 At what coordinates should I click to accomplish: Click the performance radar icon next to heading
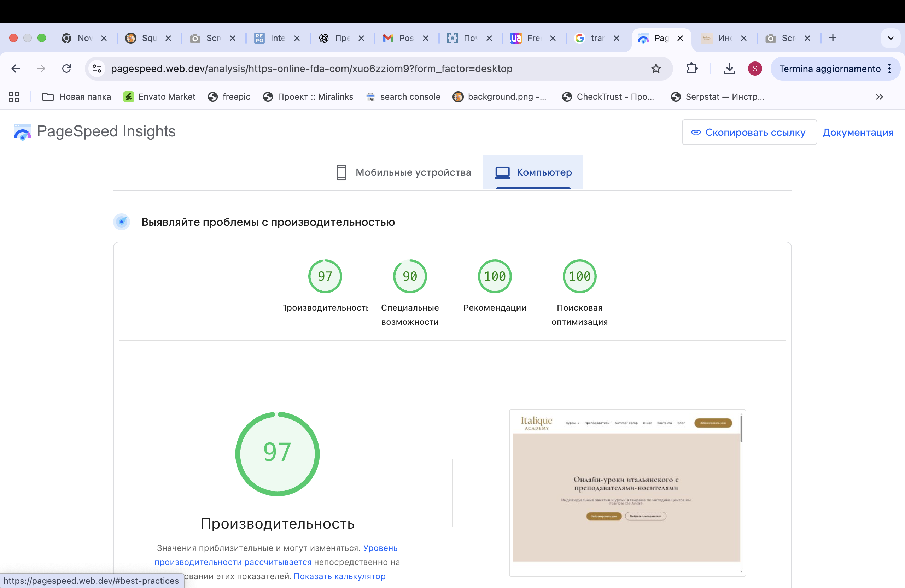click(x=122, y=222)
